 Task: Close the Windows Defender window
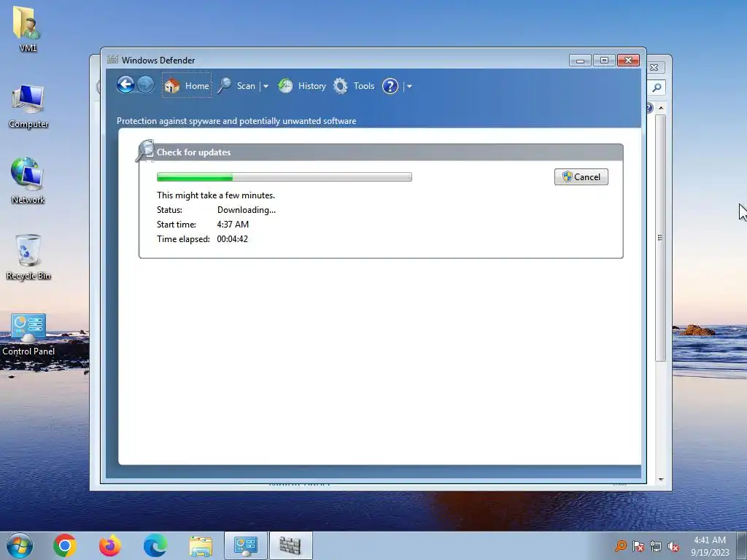click(628, 61)
